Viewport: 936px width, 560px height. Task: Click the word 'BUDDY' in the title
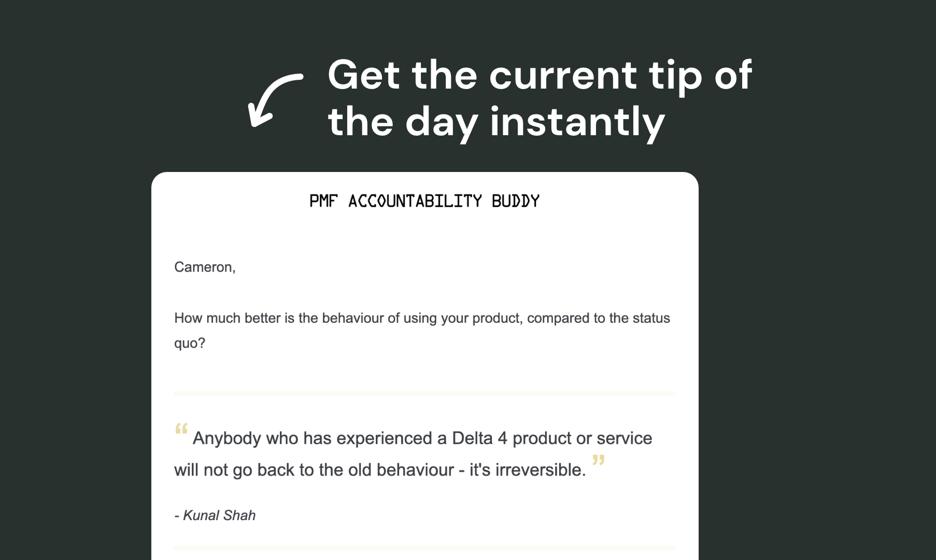tap(516, 201)
